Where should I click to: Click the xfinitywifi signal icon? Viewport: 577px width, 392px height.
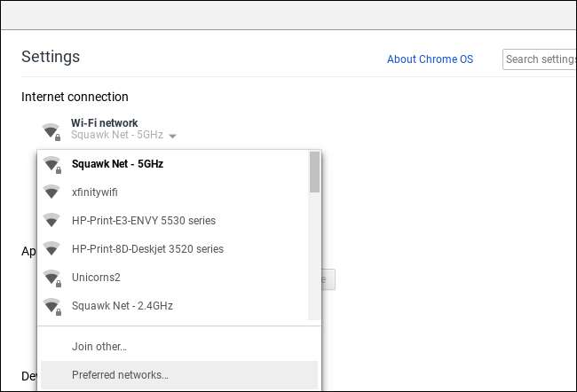tap(51, 192)
